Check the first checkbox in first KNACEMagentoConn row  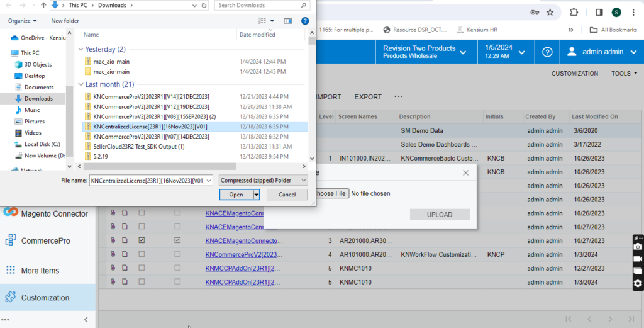142,213
